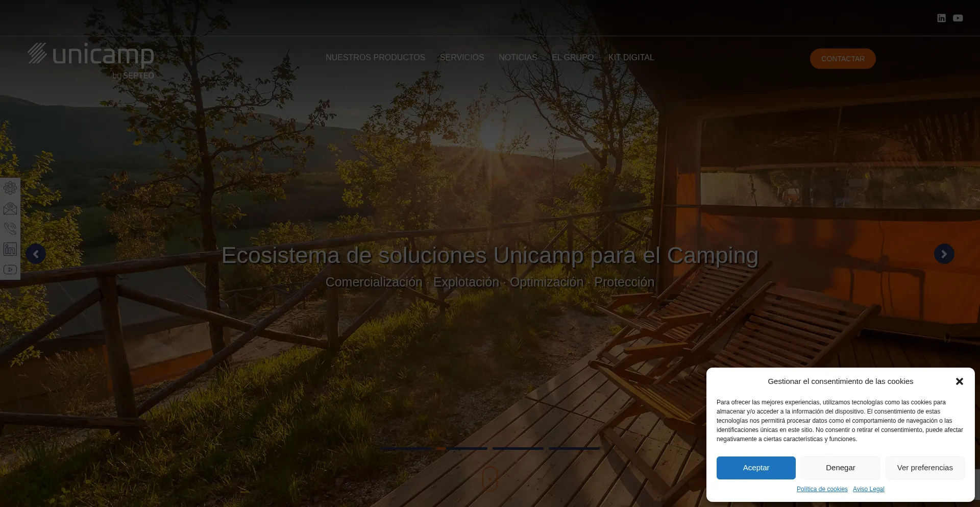Open Noticias menu item
This screenshot has height=507, width=980.
pos(518,58)
